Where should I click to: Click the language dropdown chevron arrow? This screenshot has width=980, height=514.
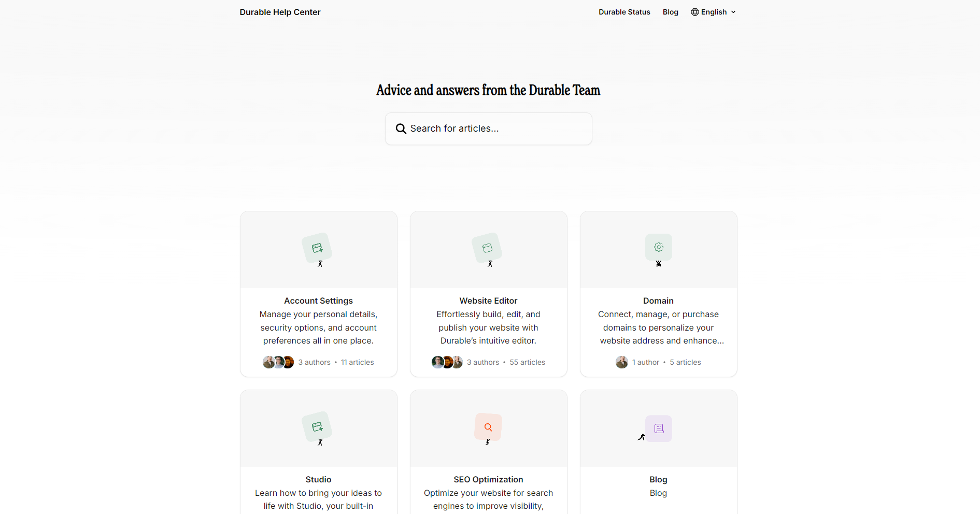point(733,12)
